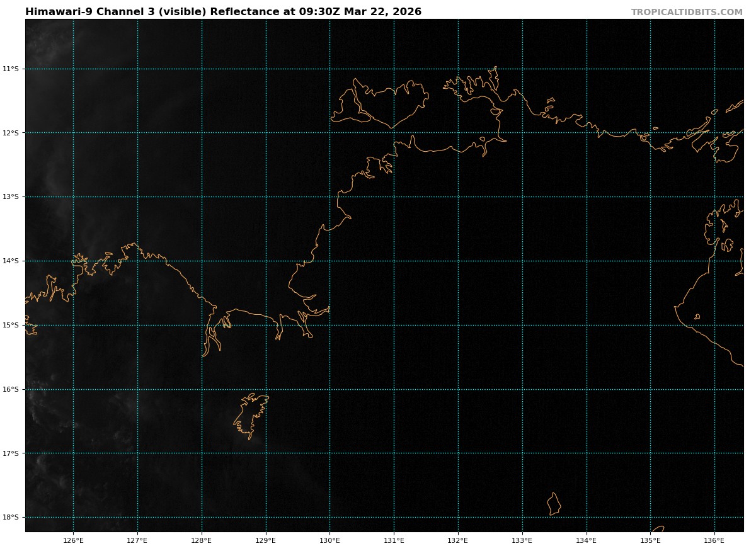Select the 14°S latitude tick label

[x=11, y=261]
